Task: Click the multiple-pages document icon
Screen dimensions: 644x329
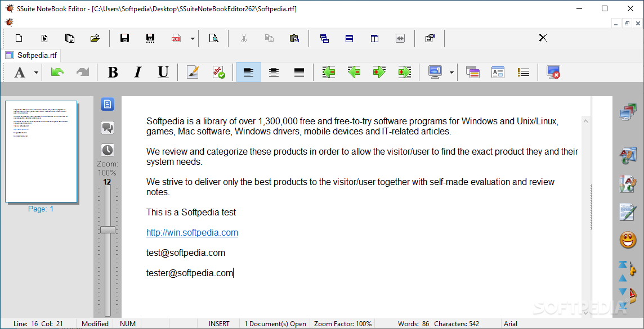Action: coord(70,39)
